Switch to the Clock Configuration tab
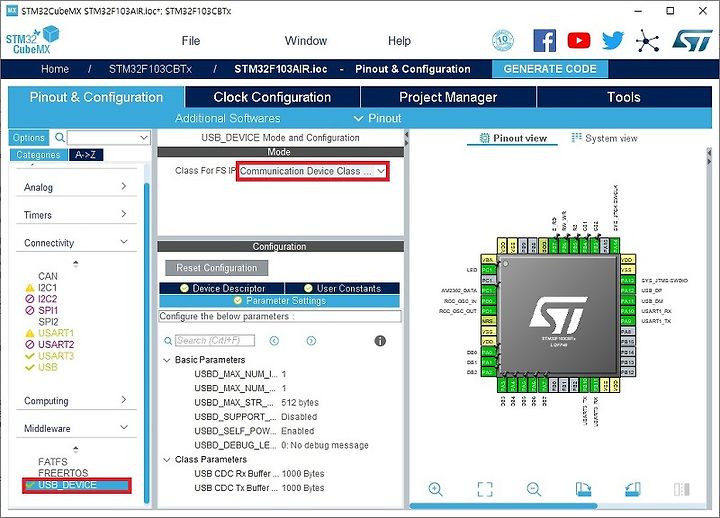The width and height of the screenshot is (720, 518). pyautogui.click(x=272, y=97)
